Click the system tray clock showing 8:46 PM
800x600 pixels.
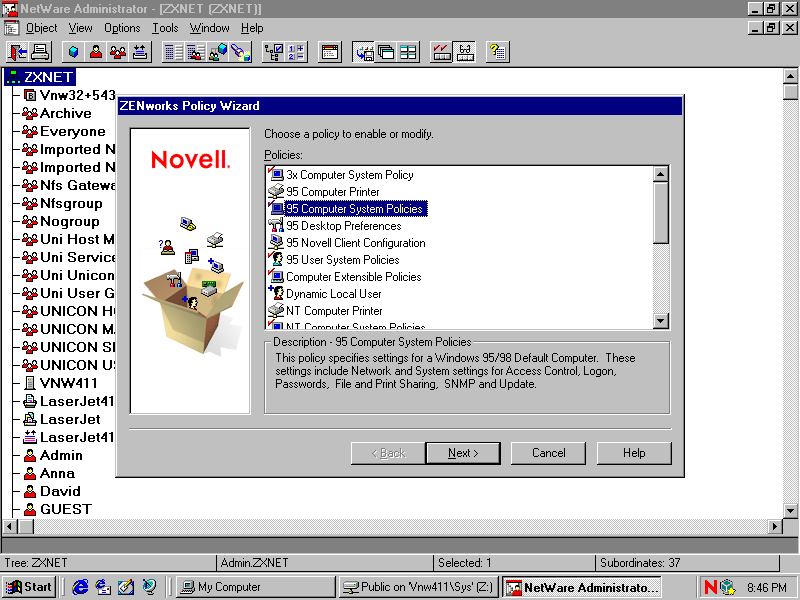(766, 587)
